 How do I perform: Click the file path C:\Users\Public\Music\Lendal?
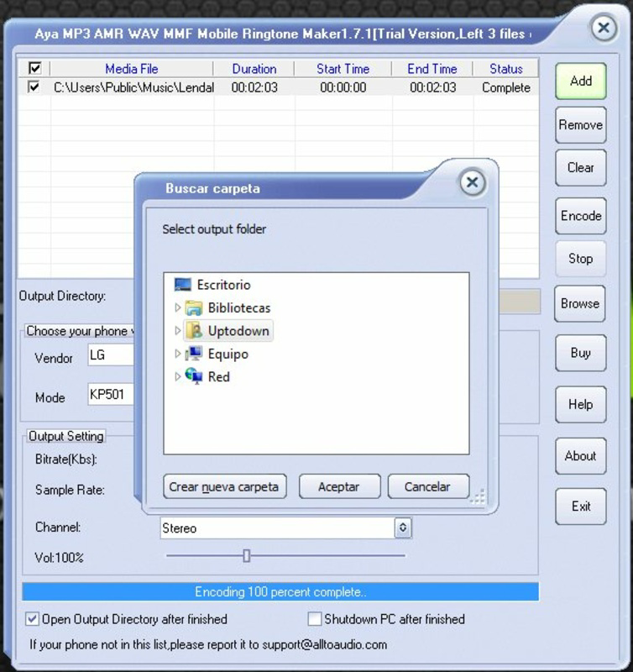[133, 87]
